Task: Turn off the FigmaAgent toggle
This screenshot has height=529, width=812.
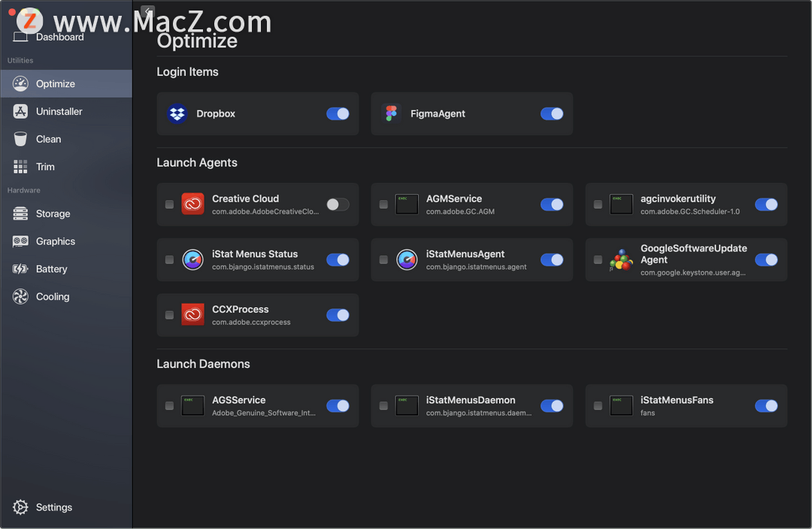Action: point(552,114)
